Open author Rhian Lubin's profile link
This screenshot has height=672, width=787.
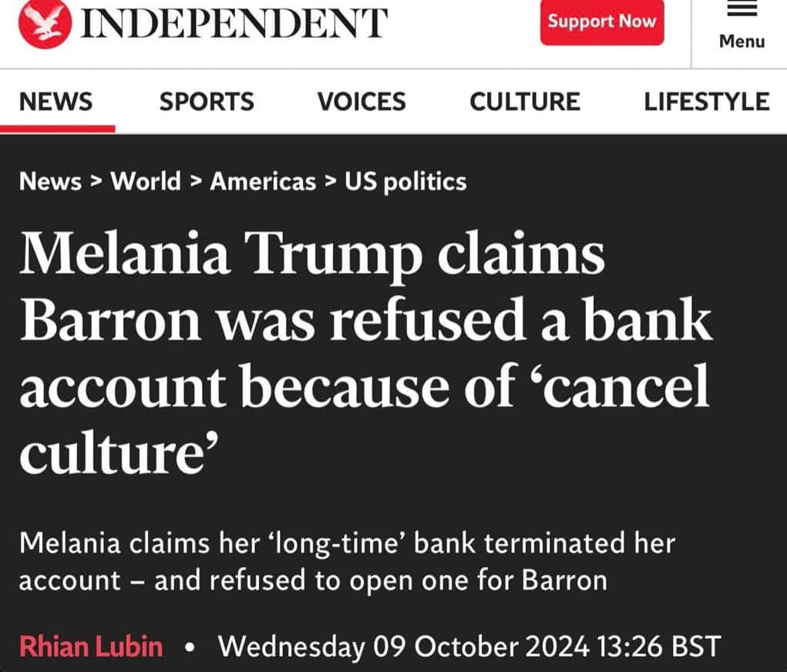tap(91, 646)
